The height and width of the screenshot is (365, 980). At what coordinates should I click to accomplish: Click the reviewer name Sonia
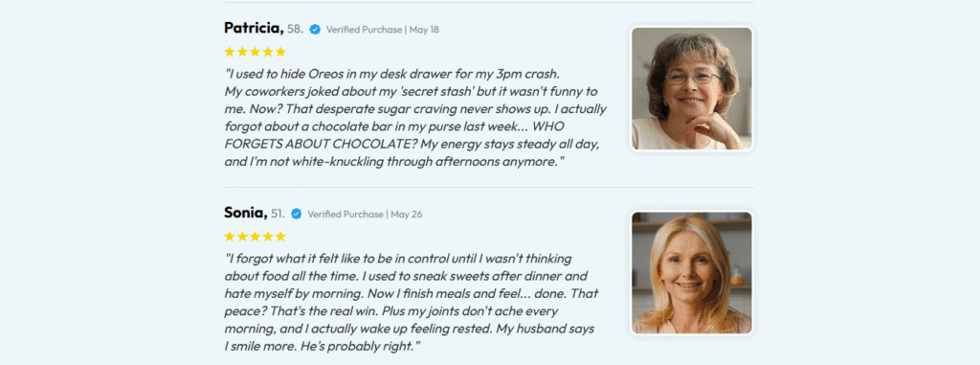(x=245, y=213)
